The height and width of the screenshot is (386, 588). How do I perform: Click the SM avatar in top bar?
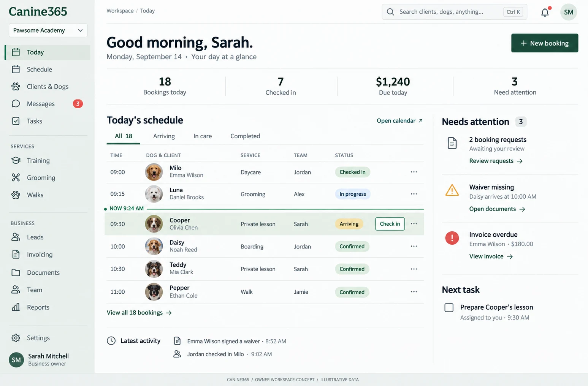point(568,12)
